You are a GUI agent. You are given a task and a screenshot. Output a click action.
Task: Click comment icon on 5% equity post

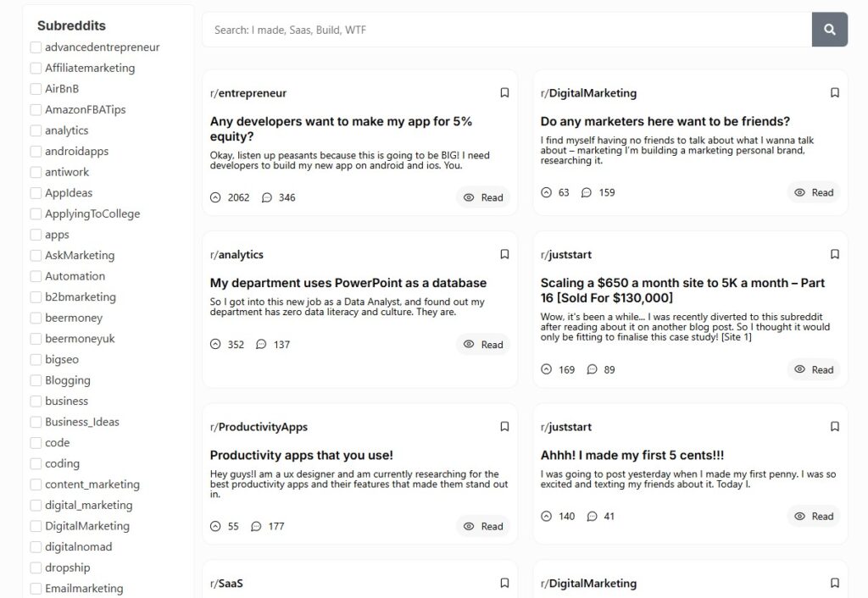[x=267, y=197]
